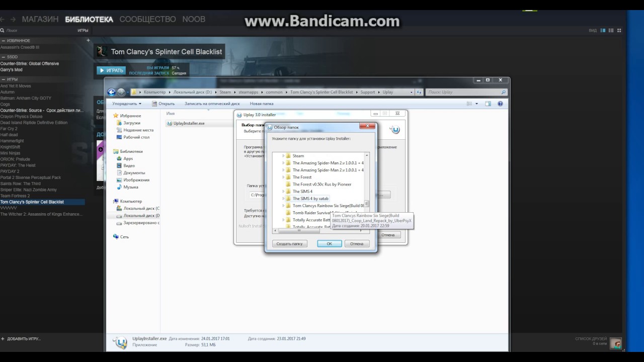Click Steam list view mode icon
The height and width of the screenshot is (362, 644).
(x=611, y=30)
